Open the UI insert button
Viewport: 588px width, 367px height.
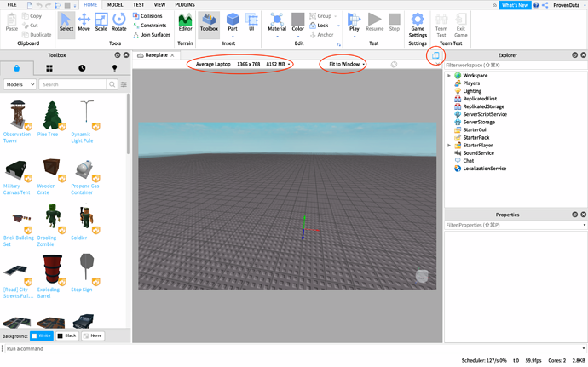click(251, 22)
